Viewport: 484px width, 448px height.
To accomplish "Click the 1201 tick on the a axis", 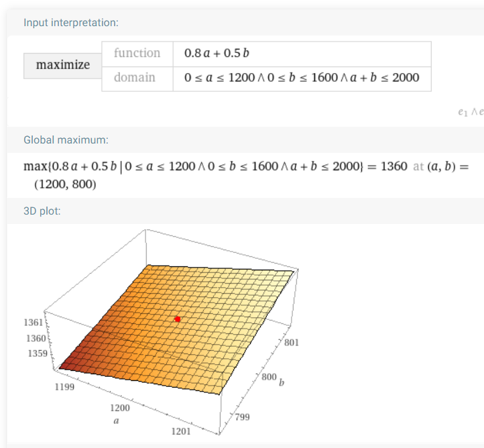I will coord(181,431).
